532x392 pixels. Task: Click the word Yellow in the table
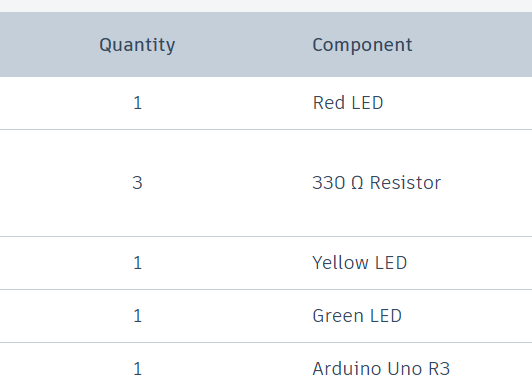(x=340, y=263)
